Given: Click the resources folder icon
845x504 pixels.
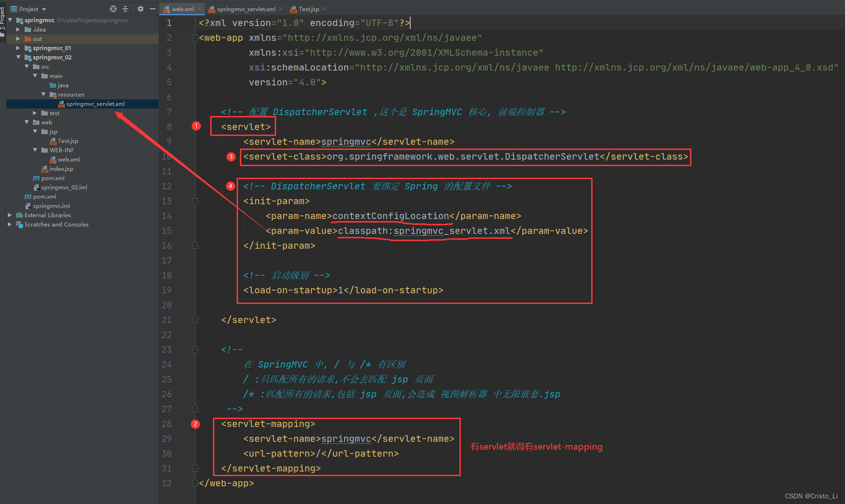Looking at the screenshot, I should [53, 94].
